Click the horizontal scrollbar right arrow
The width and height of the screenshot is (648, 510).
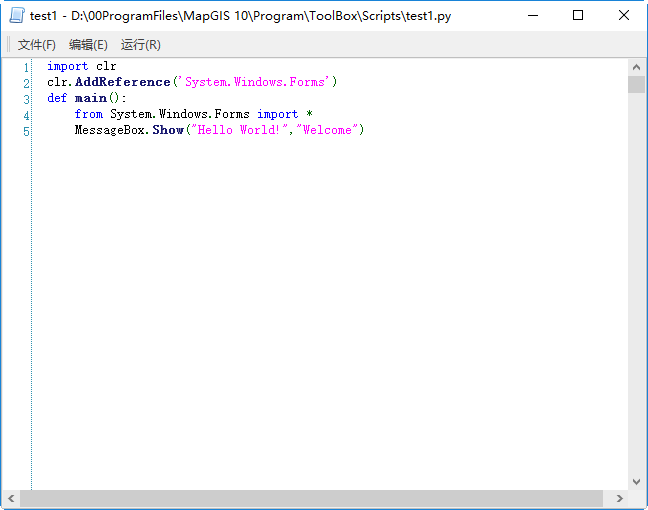pos(620,498)
